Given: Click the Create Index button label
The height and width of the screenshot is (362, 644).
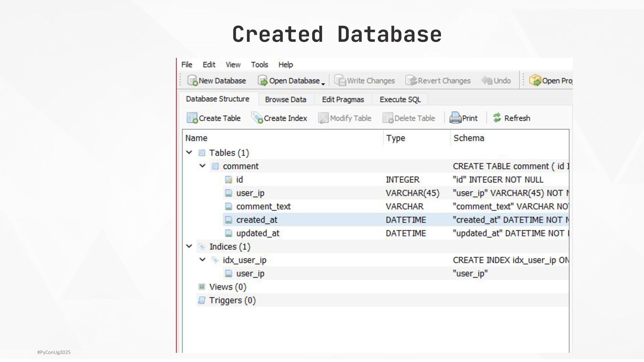Looking at the screenshot, I should coord(285,118).
